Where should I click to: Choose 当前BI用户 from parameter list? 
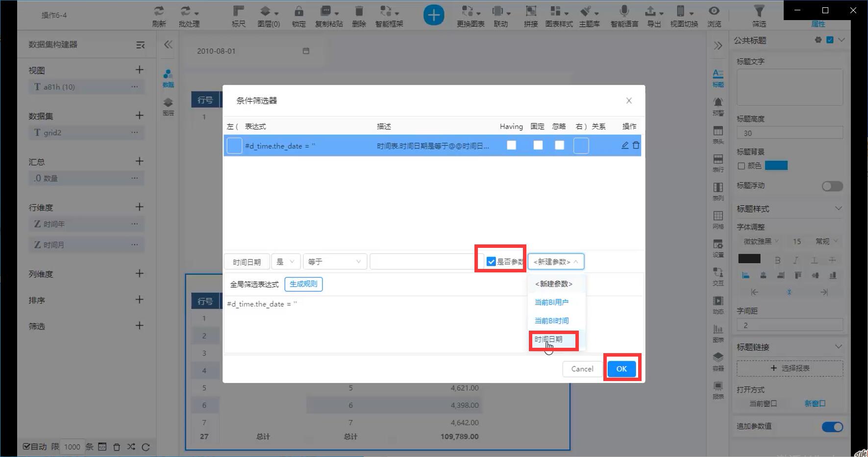click(x=551, y=302)
